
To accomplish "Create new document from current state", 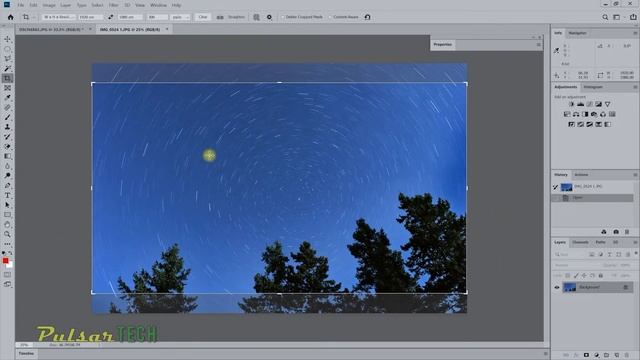I will point(604,232).
